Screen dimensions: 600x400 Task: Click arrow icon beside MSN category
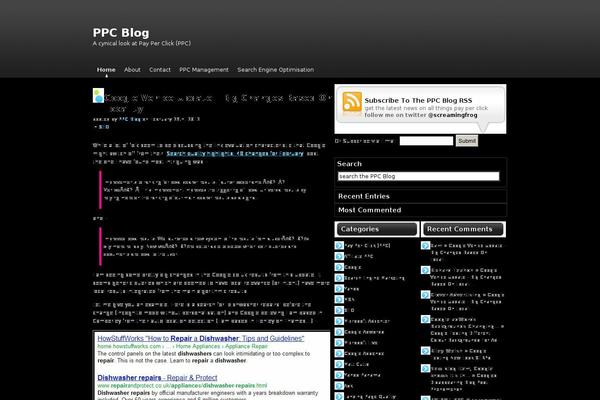pos(339,299)
